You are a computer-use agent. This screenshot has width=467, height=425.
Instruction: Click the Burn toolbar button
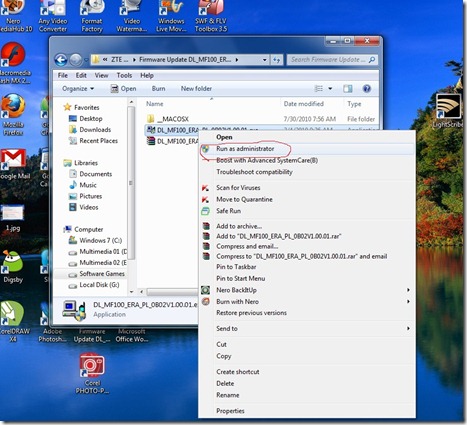coord(158,89)
